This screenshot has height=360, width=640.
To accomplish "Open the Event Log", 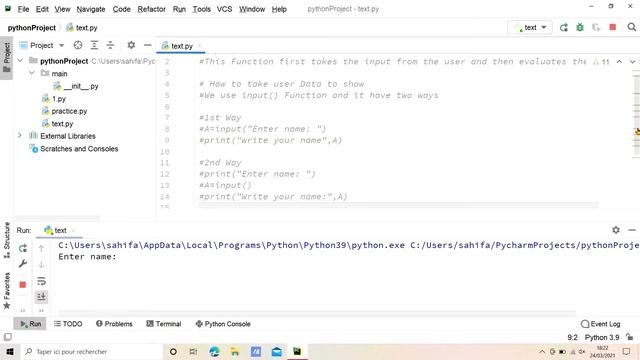I will tap(600, 324).
